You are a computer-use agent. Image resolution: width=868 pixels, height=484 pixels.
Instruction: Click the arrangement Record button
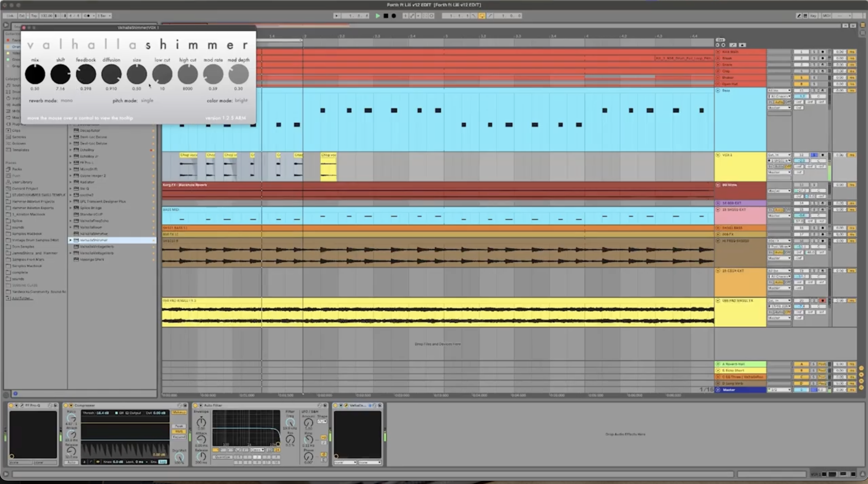tap(394, 16)
